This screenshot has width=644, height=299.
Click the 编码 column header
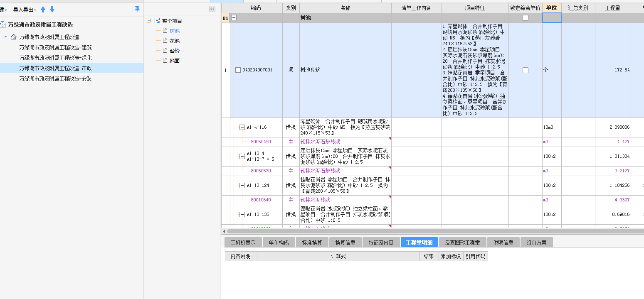[256, 8]
